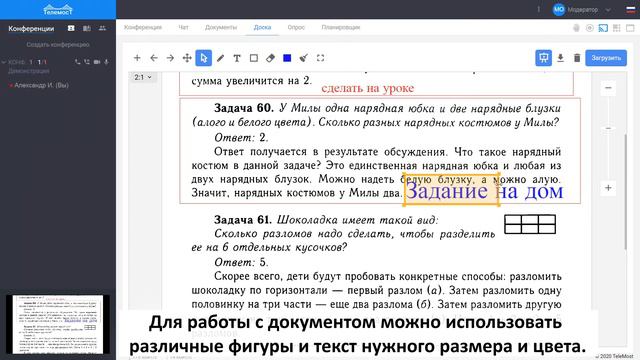
Task: Click the trash delete icon
Action: (577, 58)
